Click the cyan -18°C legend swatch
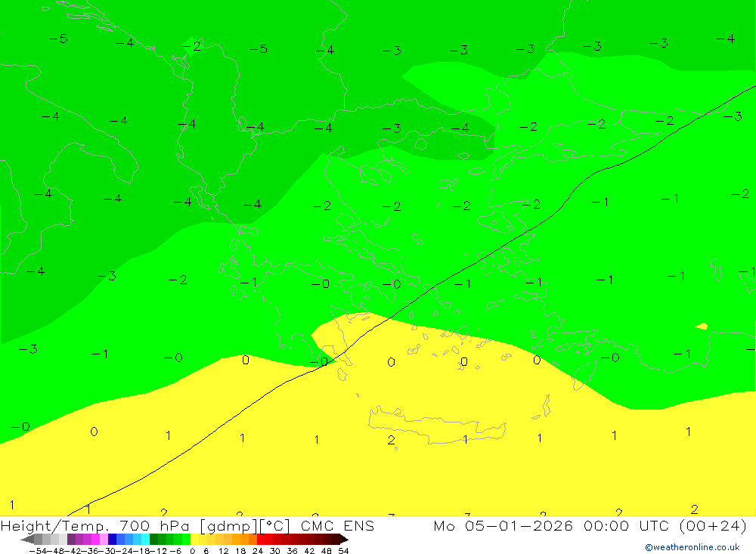Image resolution: width=756 pixels, height=554 pixels. click(x=145, y=540)
